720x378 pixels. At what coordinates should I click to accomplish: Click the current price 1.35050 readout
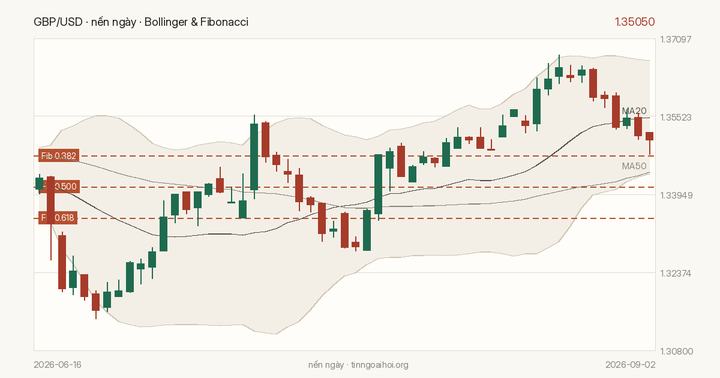635,22
